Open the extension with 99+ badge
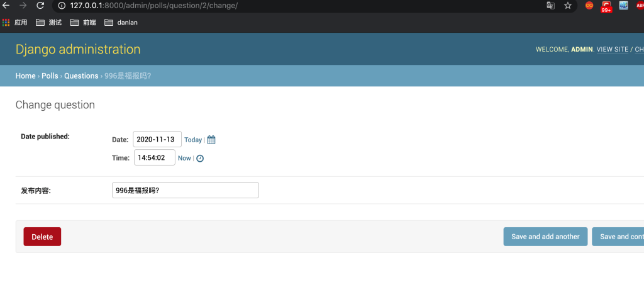This screenshot has height=282, width=644. 606,6
